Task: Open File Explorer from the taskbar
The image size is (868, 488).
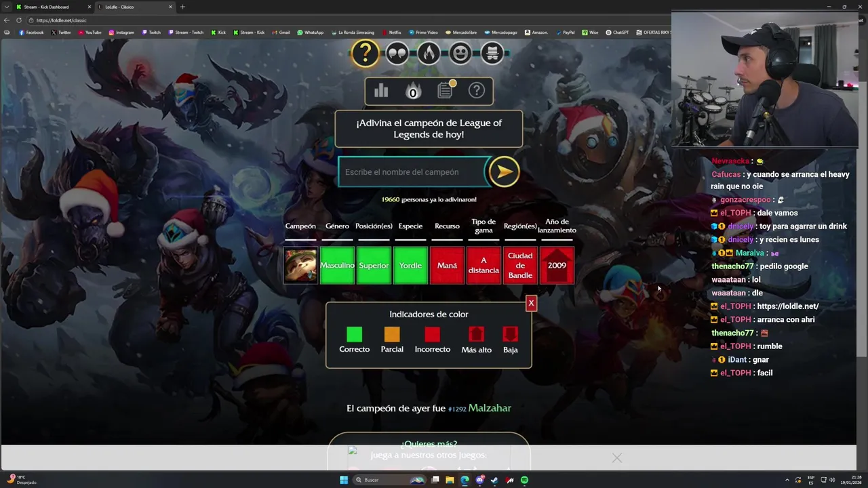Action: click(450, 480)
